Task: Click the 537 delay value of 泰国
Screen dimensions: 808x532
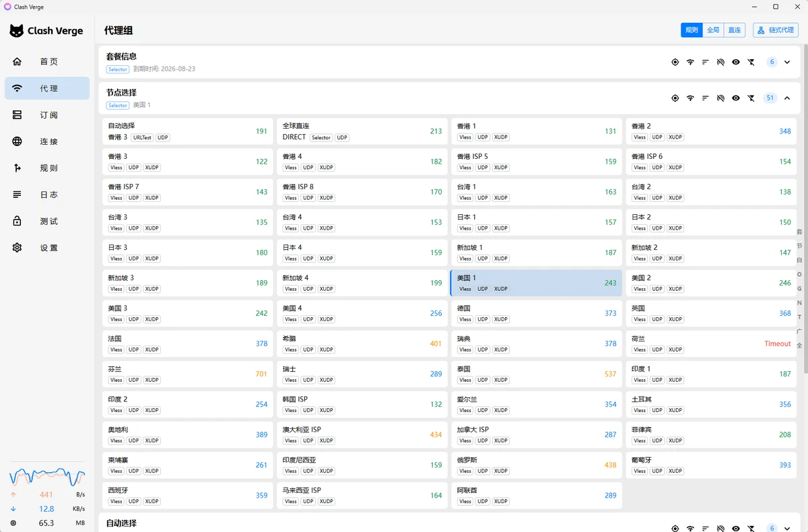Action: click(x=610, y=374)
